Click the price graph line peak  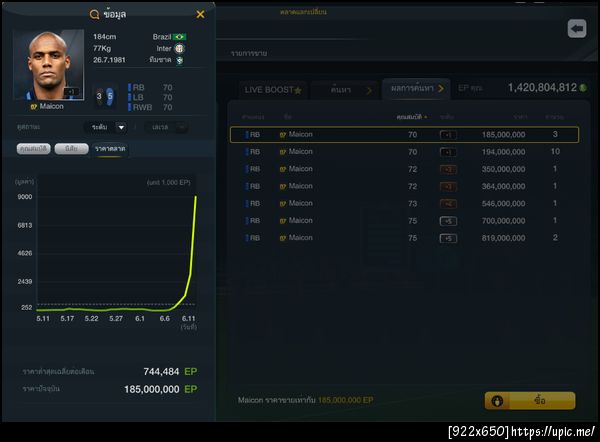point(196,197)
